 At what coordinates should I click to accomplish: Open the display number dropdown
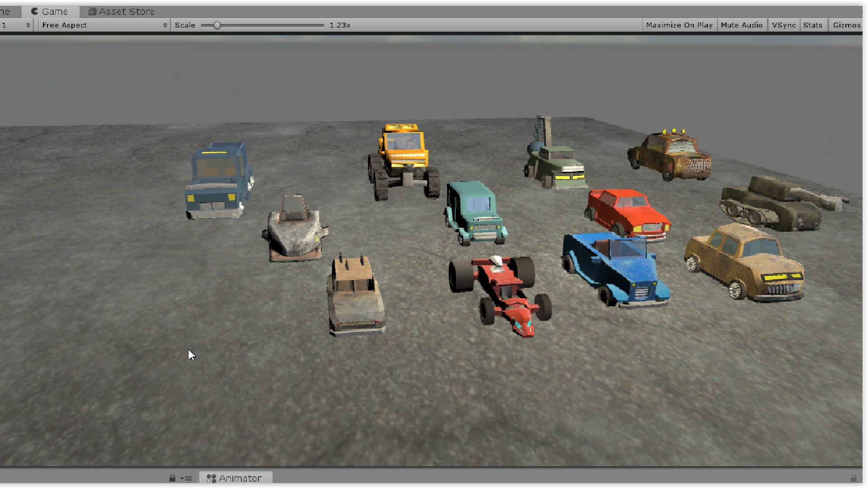(16, 25)
